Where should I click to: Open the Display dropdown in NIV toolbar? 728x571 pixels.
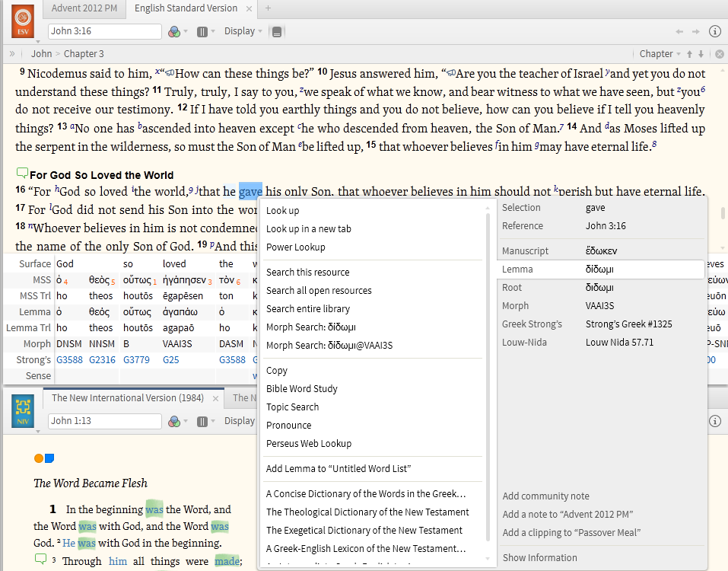[x=240, y=420]
